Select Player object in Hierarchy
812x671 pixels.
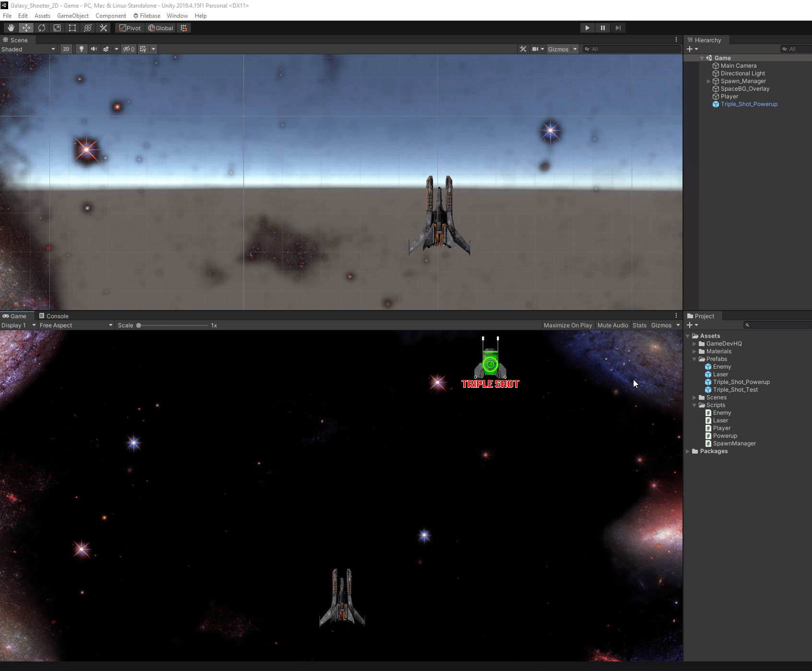coord(729,96)
